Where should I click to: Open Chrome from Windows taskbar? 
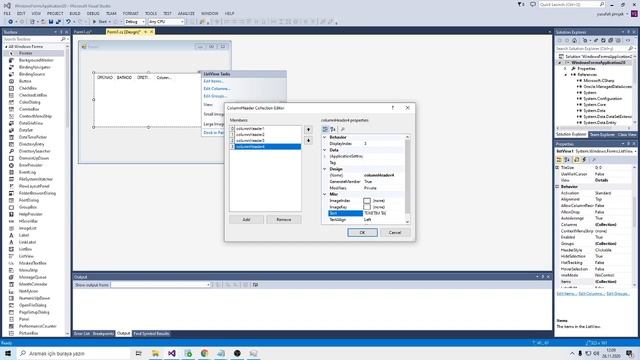[204, 353]
